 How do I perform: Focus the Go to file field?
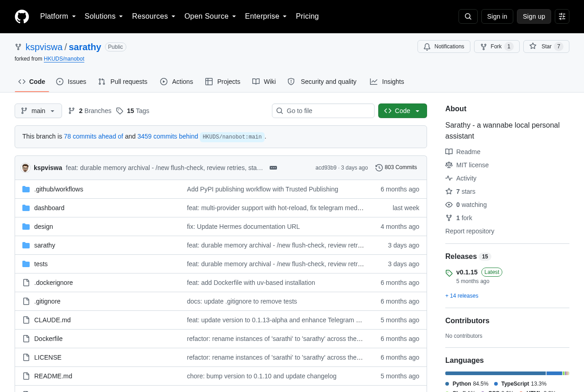[x=323, y=111]
